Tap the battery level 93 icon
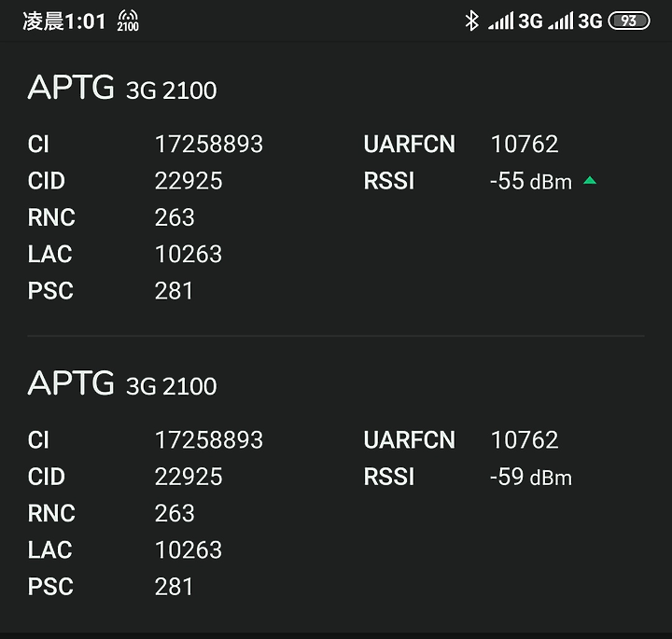This screenshot has height=639, width=672. tap(628, 21)
